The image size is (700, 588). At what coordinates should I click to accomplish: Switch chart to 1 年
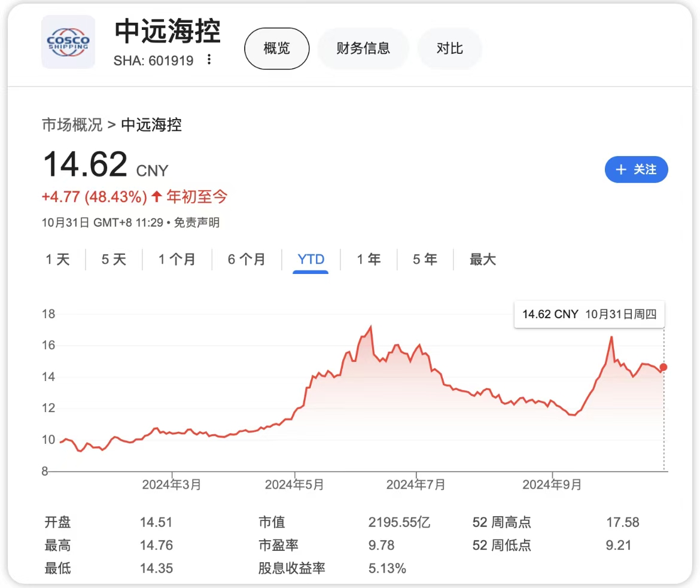pos(369,259)
